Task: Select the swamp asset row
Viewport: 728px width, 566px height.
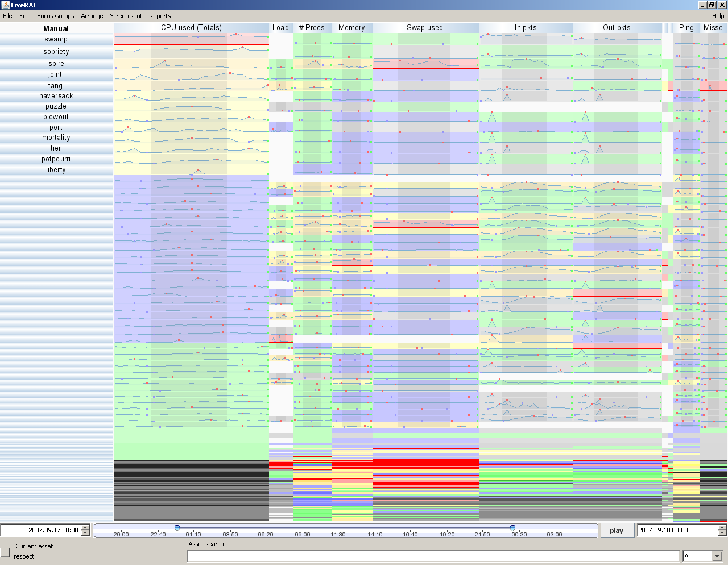Action: 56,39
